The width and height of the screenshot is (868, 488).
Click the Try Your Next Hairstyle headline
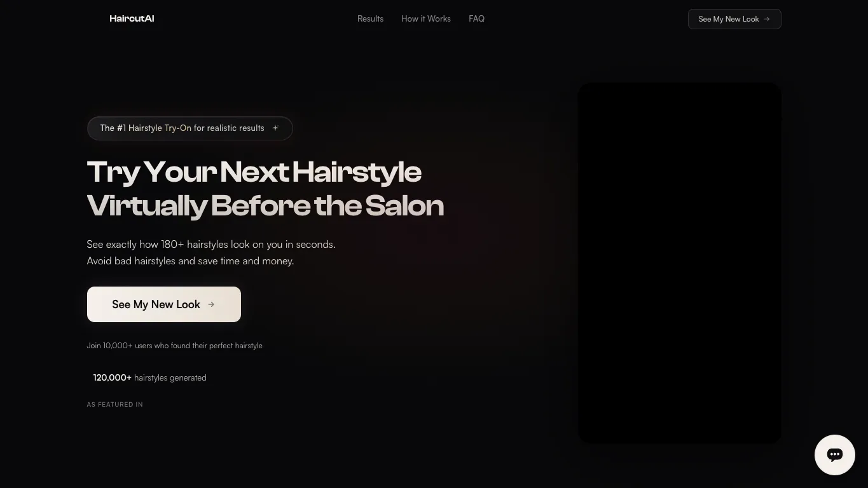pos(265,189)
